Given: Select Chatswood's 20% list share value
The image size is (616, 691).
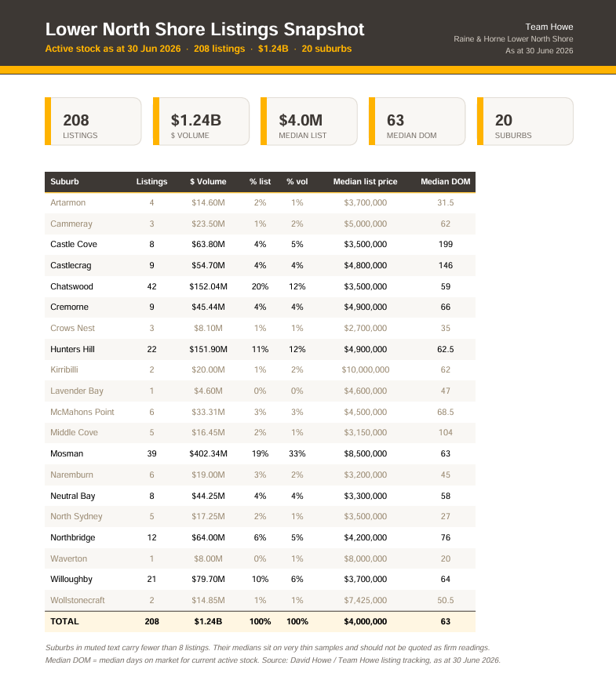Looking at the screenshot, I should point(261,286).
